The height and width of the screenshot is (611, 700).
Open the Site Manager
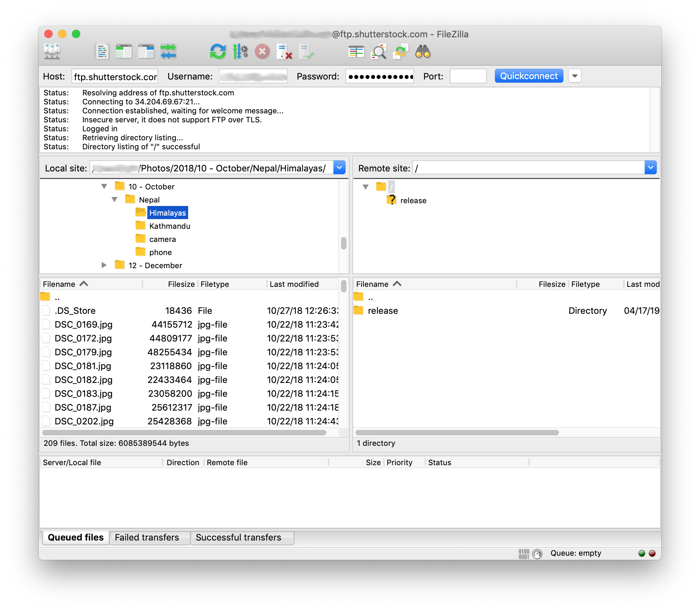[x=52, y=52]
